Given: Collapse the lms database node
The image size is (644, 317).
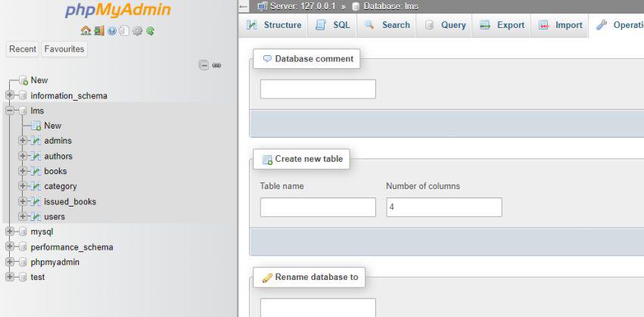Looking at the screenshot, I should [x=9, y=110].
